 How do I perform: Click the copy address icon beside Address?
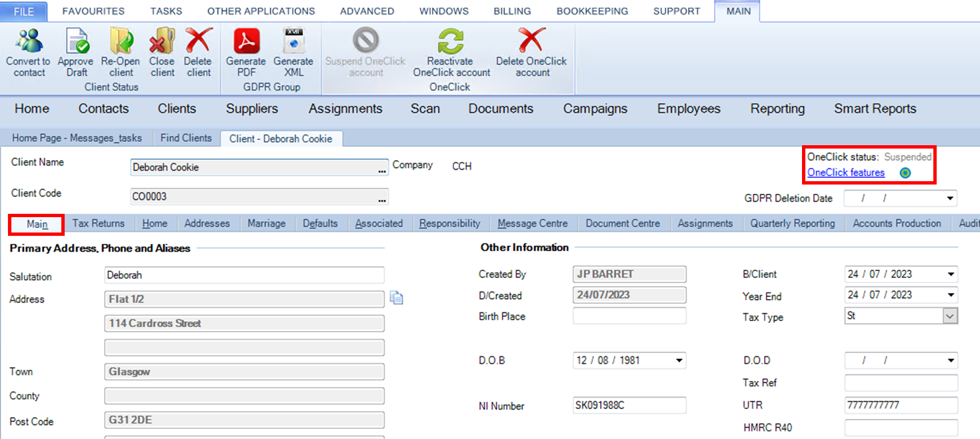(397, 298)
